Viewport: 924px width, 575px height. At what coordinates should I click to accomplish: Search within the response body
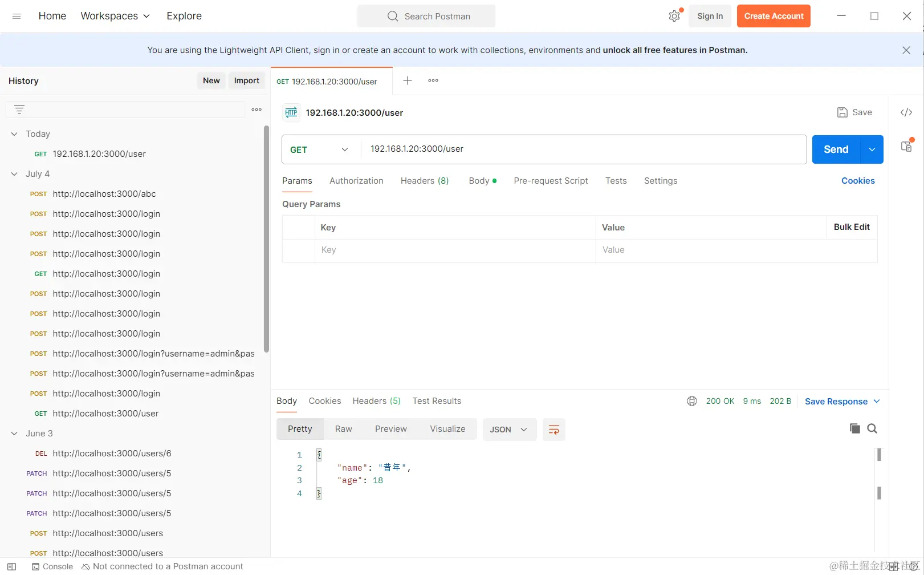[x=872, y=428]
